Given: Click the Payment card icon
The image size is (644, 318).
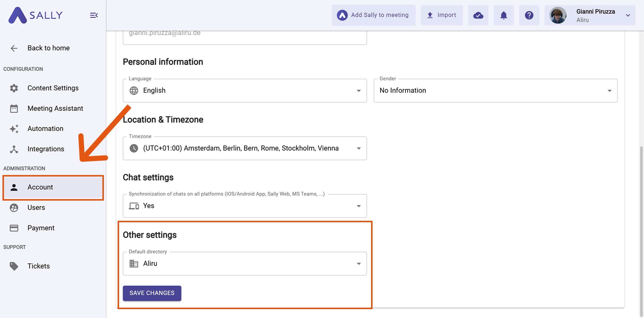Looking at the screenshot, I should [x=14, y=228].
